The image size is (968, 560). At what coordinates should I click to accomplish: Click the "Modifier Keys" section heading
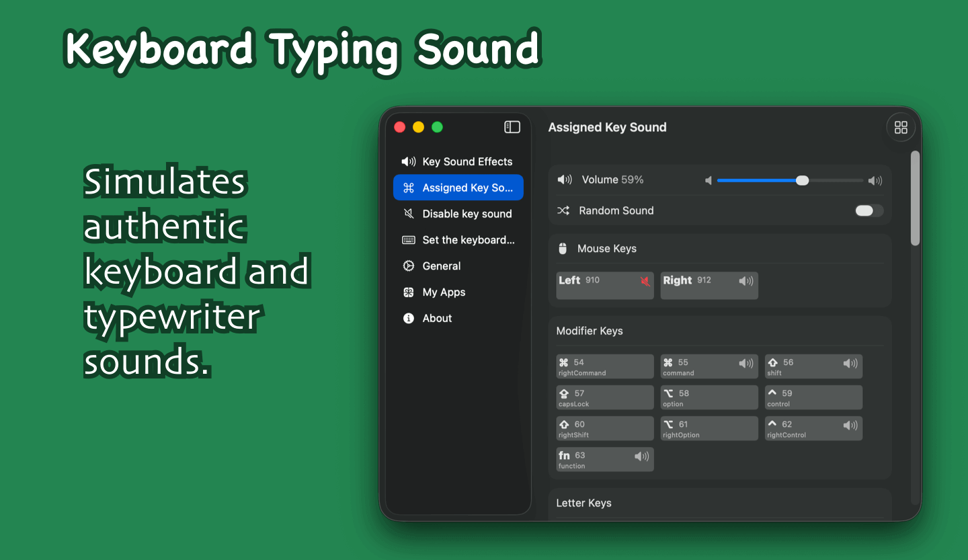click(x=590, y=331)
